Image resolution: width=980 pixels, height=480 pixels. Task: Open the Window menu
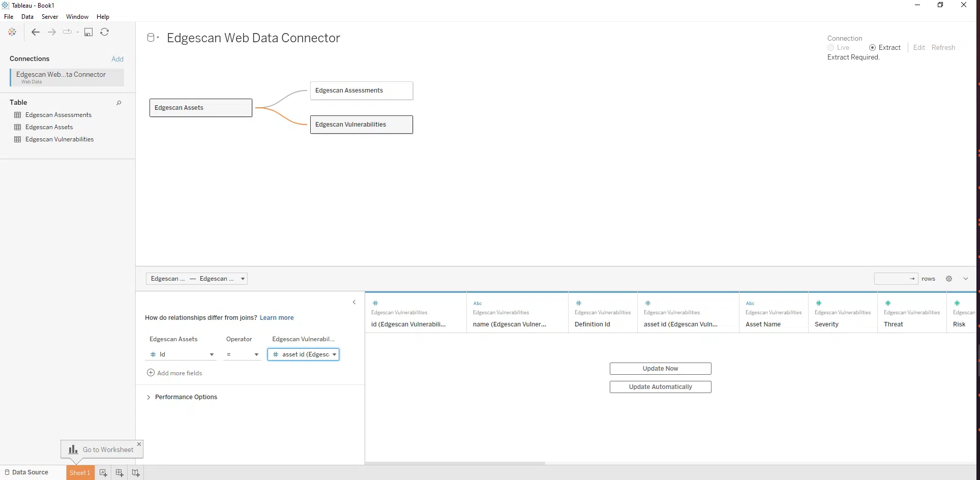(x=77, y=17)
